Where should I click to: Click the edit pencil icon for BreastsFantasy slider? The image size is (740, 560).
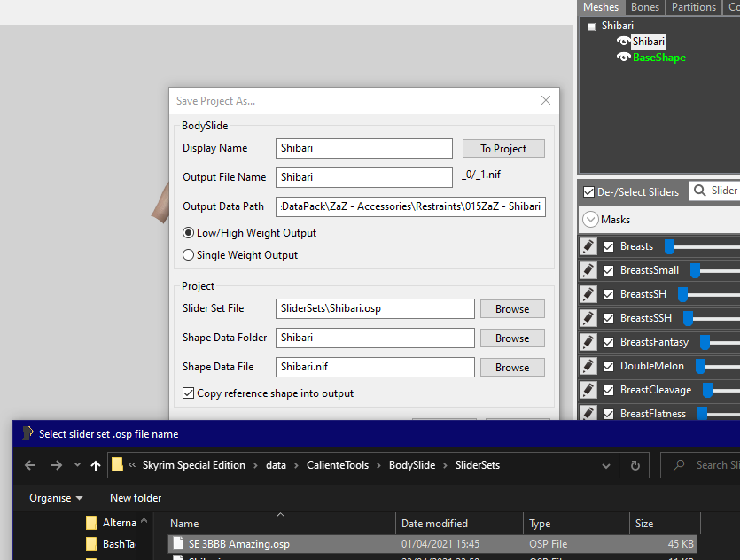pyautogui.click(x=588, y=342)
